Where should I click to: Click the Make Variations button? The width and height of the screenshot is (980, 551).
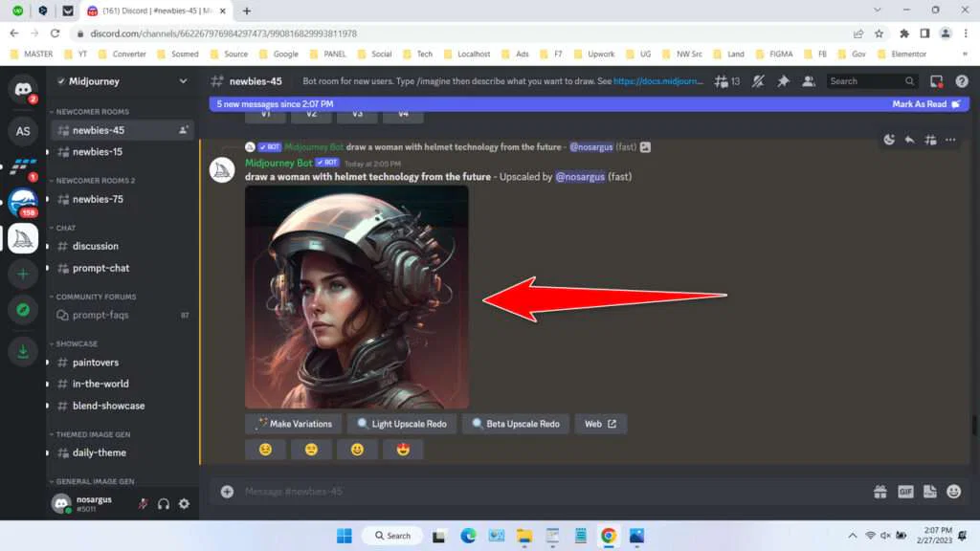tap(293, 423)
